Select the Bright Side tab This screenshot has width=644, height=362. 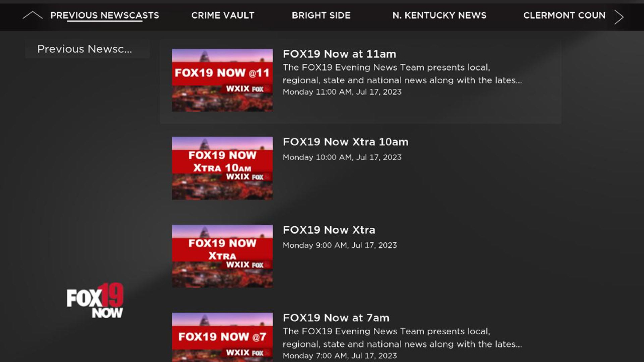coord(321,16)
